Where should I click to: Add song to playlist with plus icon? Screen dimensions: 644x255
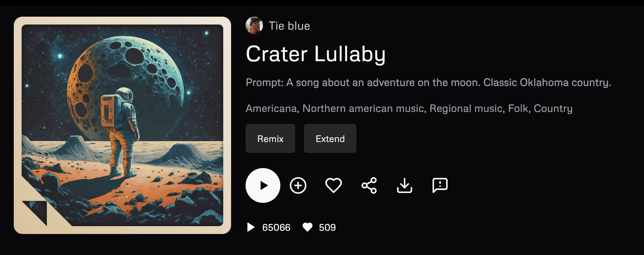pyautogui.click(x=298, y=185)
